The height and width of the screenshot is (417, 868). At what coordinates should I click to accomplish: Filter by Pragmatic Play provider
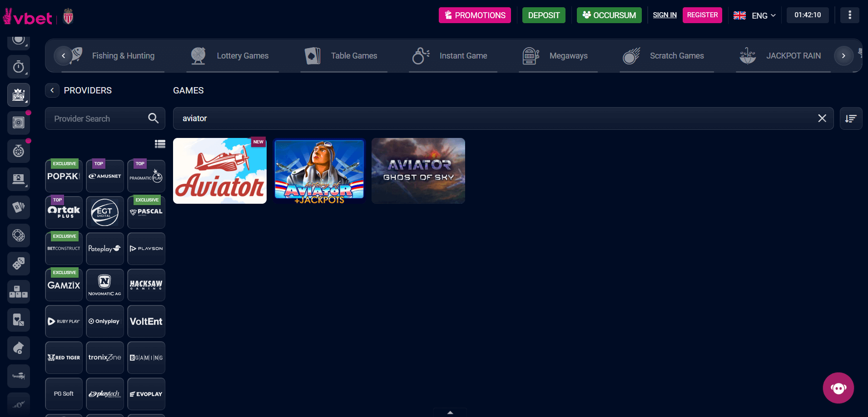(146, 176)
